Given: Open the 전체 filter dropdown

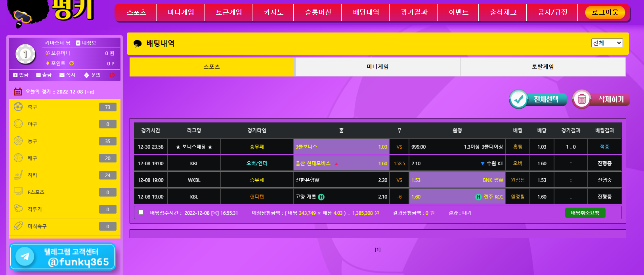Looking at the screenshot, I should 607,43.
